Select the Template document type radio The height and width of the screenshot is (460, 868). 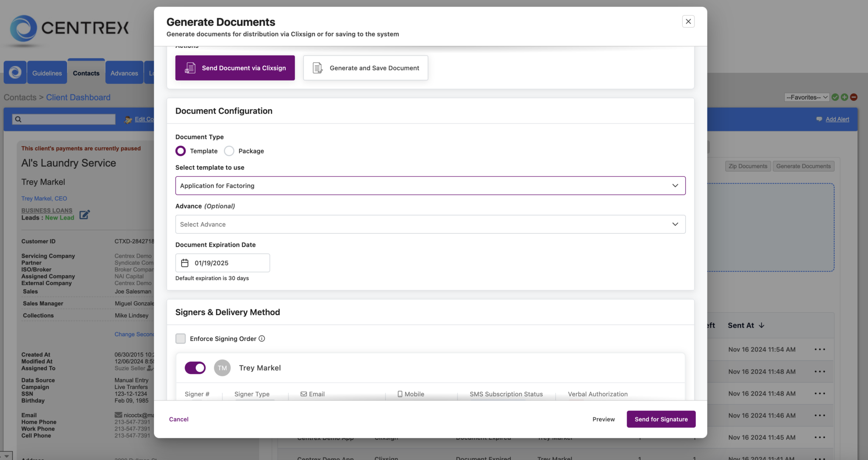(181, 151)
